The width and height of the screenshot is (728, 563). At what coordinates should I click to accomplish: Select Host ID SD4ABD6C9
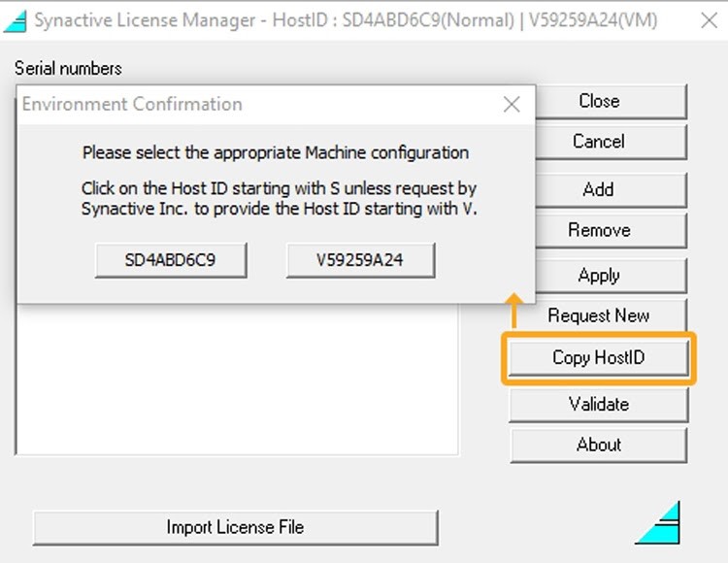171,260
